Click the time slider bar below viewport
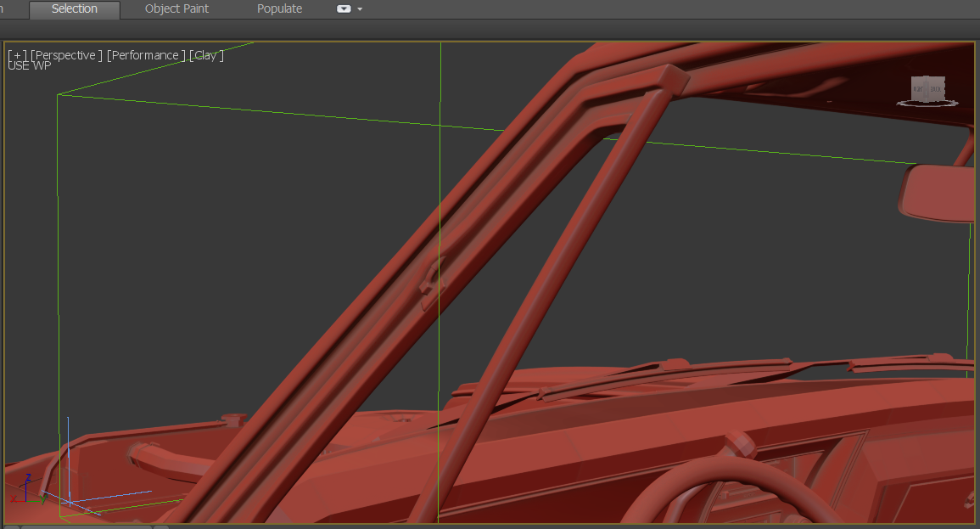The image size is (980, 529). (87, 526)
